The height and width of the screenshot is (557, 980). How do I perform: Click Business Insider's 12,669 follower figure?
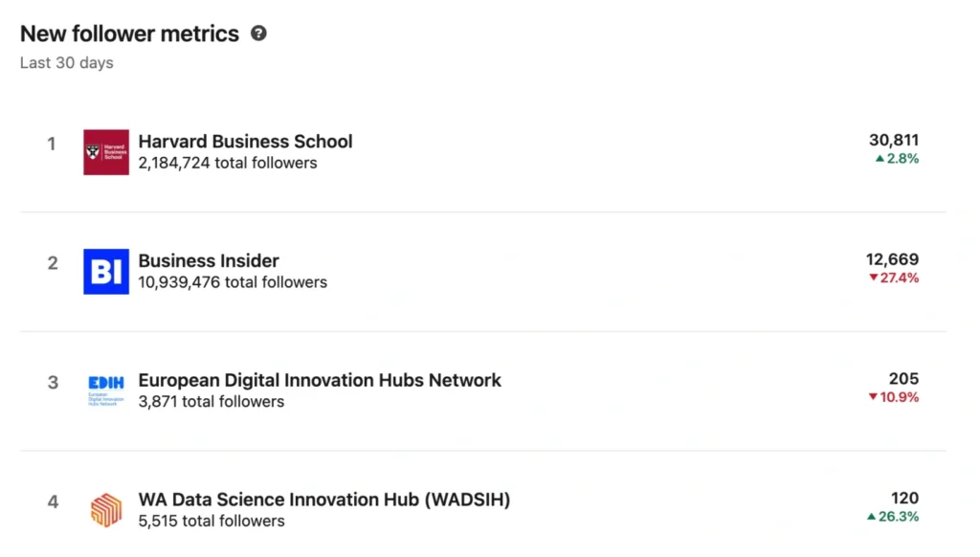tap(895, 259)
